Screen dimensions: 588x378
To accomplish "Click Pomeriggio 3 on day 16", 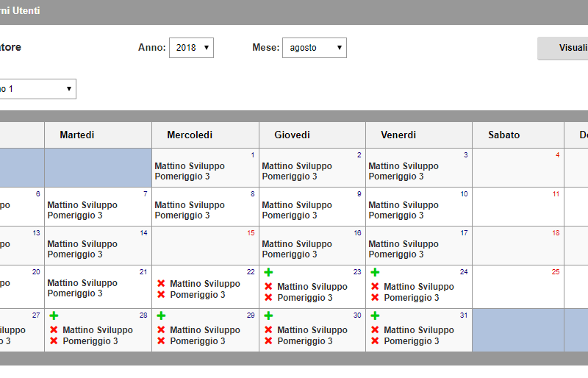I will [290, 254].
